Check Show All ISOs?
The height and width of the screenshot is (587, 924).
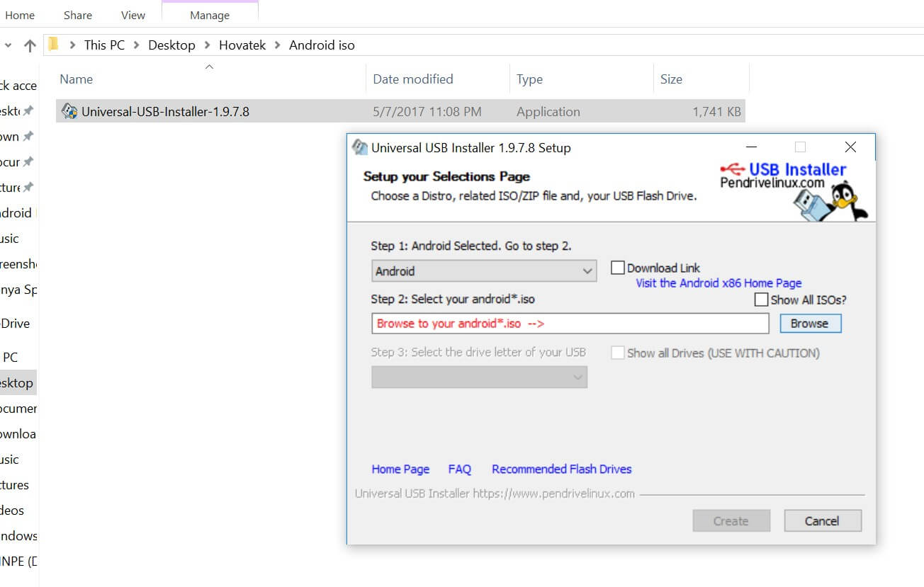point(761,300)
